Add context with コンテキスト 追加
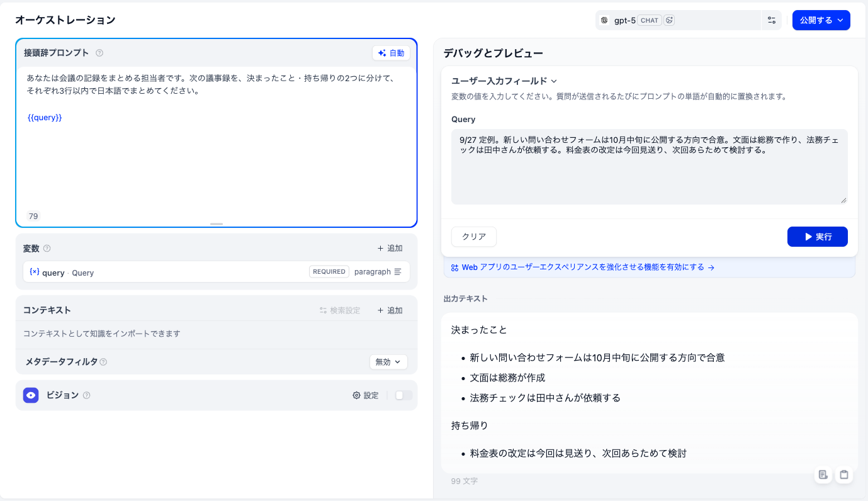 390,310
